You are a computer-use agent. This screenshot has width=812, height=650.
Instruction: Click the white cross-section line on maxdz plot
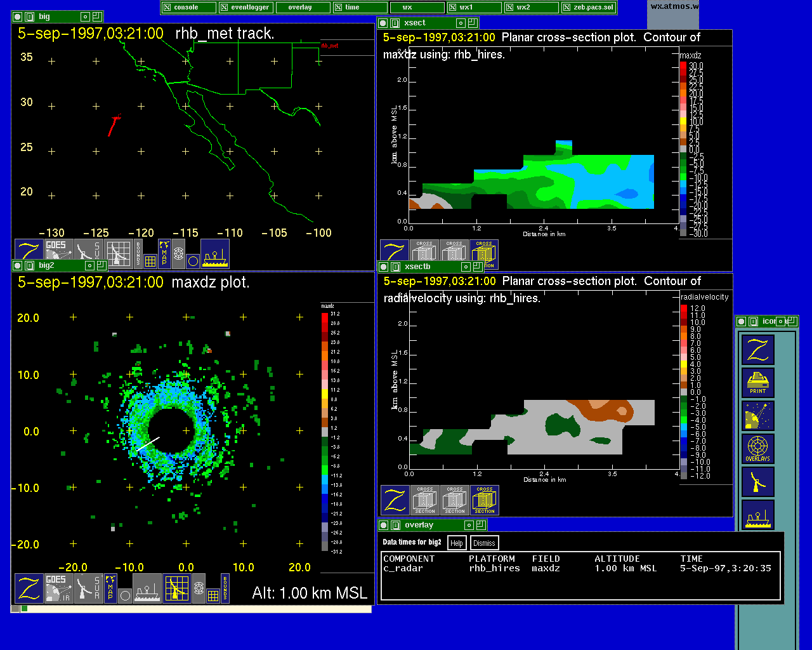[x=148, y=444]
